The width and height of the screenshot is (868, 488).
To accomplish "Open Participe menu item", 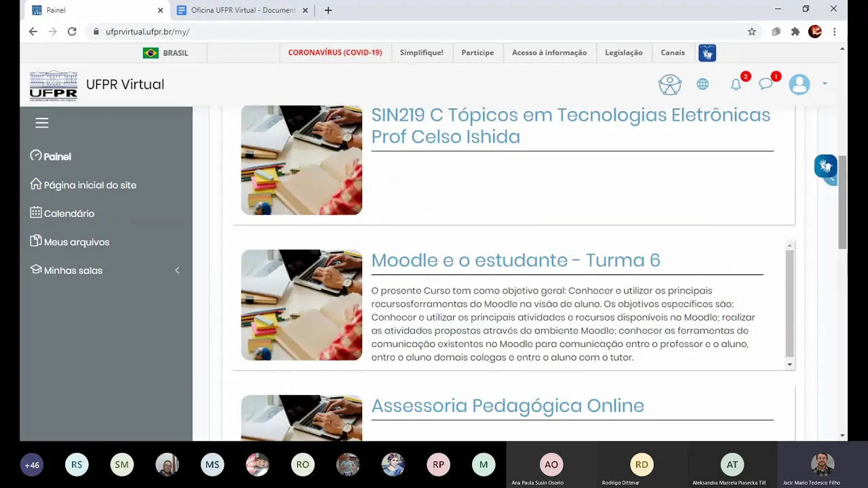I will (477, 52).
